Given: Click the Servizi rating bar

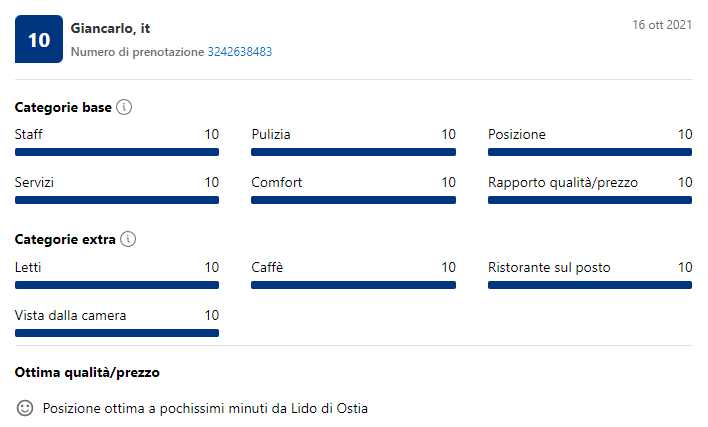Looking at the screenshot, I should click(117, 200).
